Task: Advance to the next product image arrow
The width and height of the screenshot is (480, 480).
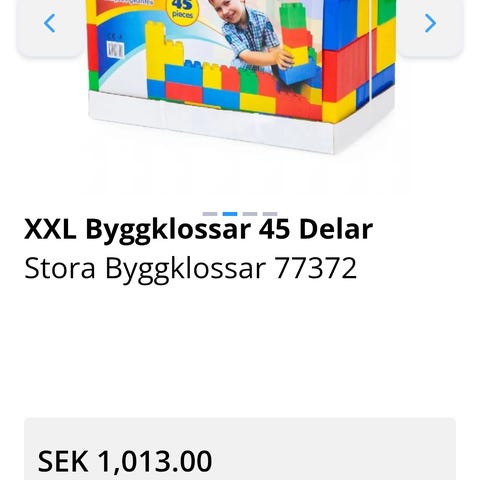Action: (430, 23)
